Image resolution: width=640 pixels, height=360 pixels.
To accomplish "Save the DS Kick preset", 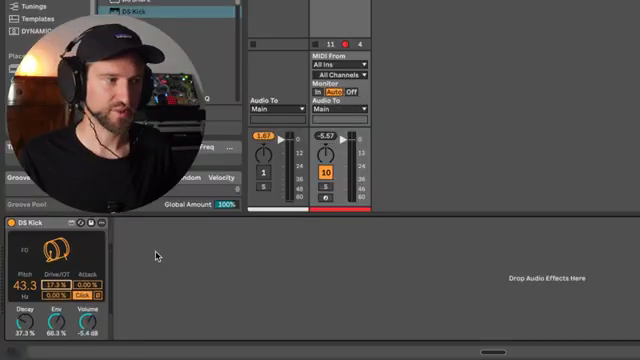I will 91,223.
